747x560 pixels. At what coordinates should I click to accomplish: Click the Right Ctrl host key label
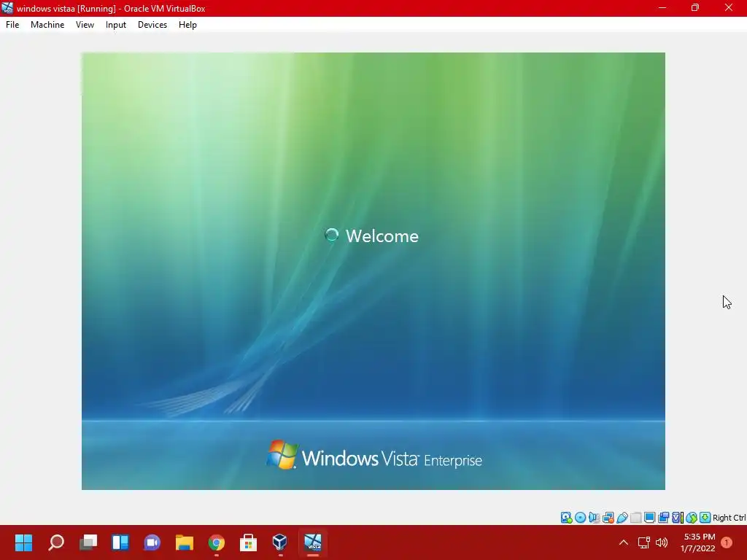729,518
